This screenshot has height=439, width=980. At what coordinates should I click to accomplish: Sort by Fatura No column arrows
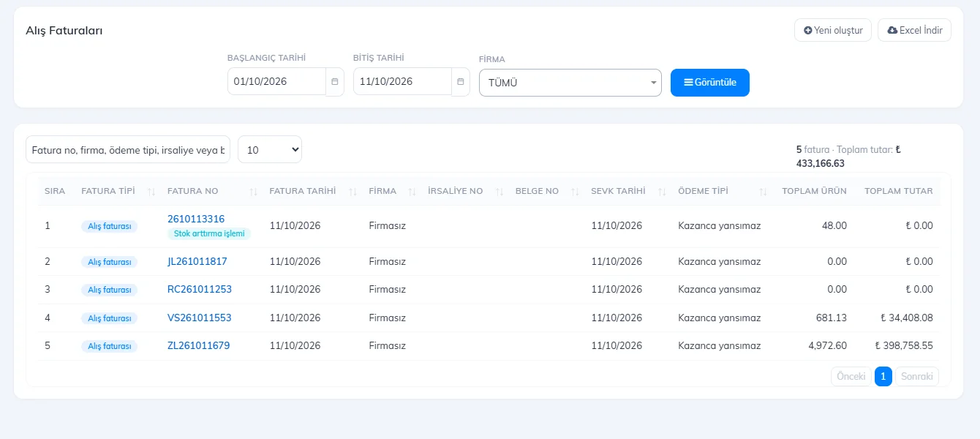(253, 192)
